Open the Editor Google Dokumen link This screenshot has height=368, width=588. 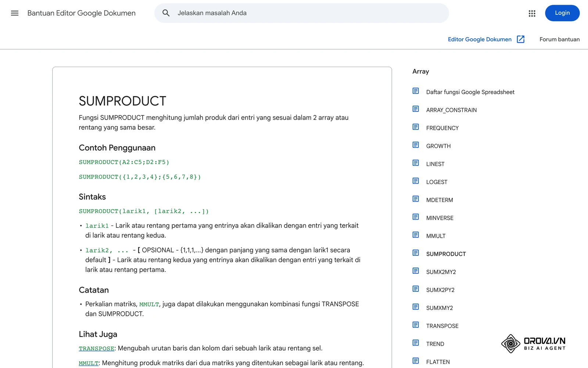tap(480, 39)
